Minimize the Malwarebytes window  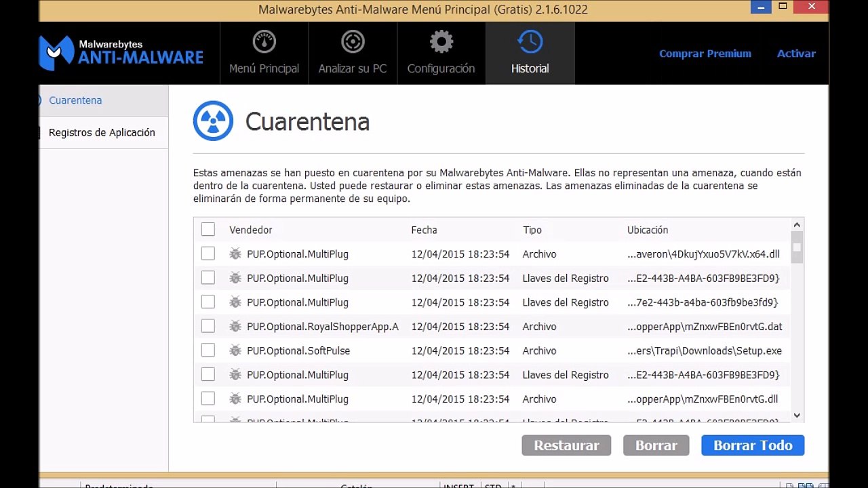pos(761,7)
